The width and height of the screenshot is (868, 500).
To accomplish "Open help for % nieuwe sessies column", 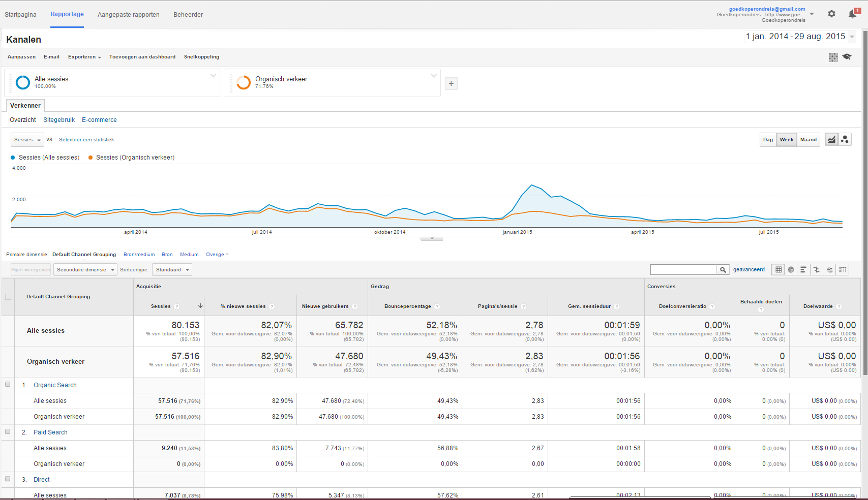I will pyautogui.click(x=272, y=306).
